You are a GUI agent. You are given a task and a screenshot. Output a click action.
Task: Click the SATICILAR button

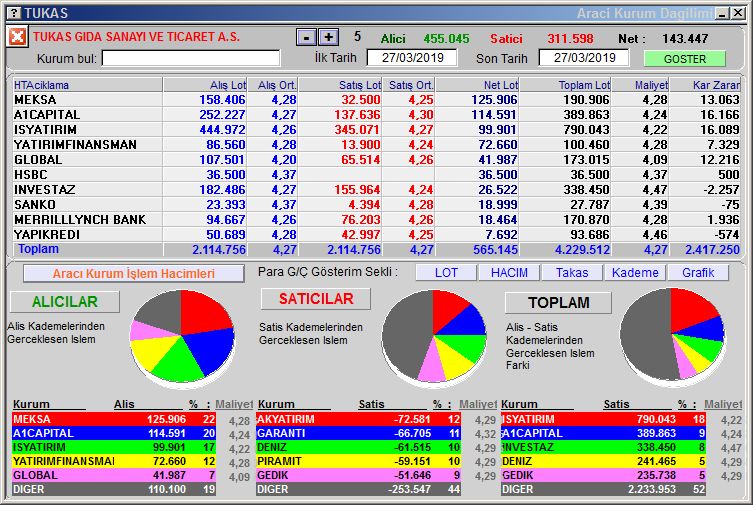[x=316, y=299]
